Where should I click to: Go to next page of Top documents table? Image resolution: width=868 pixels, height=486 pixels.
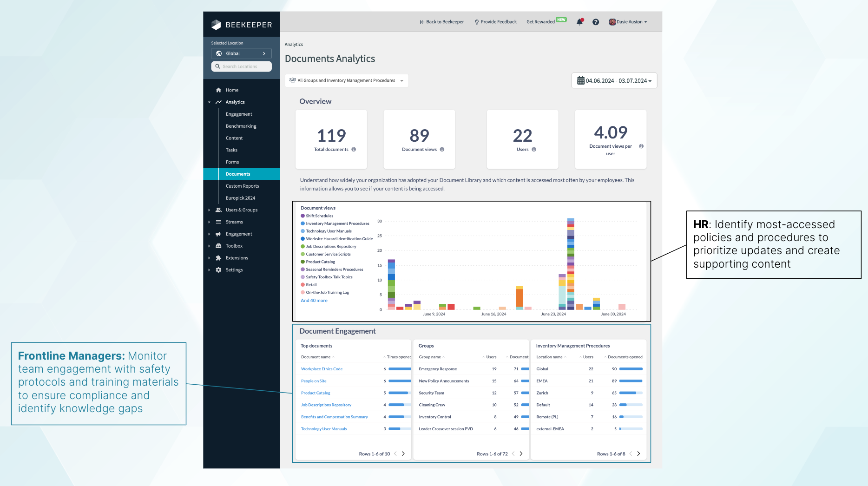pos(403,454)
